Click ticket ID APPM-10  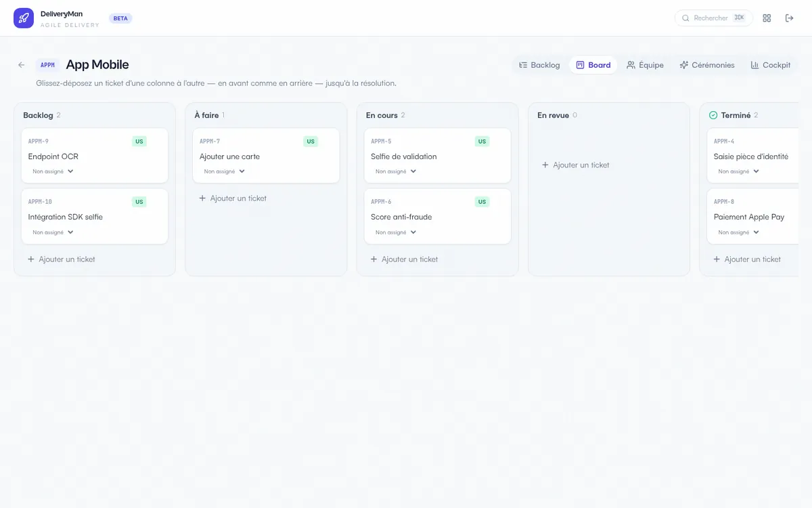pyautogui.click(x=40, y=202)
